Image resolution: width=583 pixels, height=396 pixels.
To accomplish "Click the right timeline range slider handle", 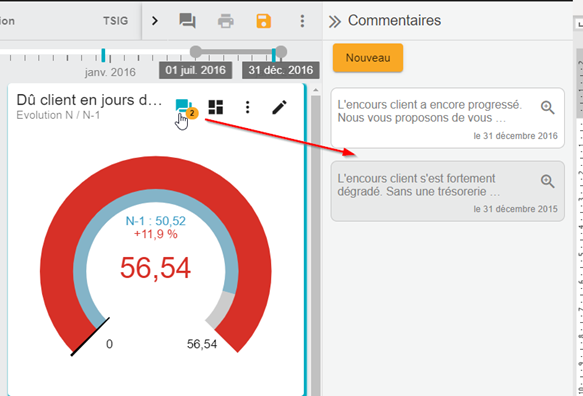I will point(281,52).
